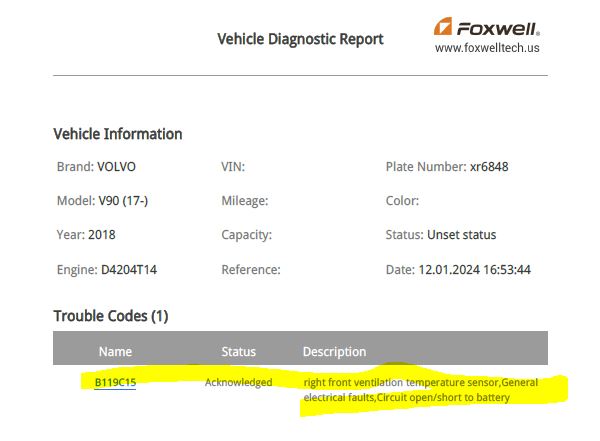Click the Trouble Codes (1) heading

click(111, 316)
